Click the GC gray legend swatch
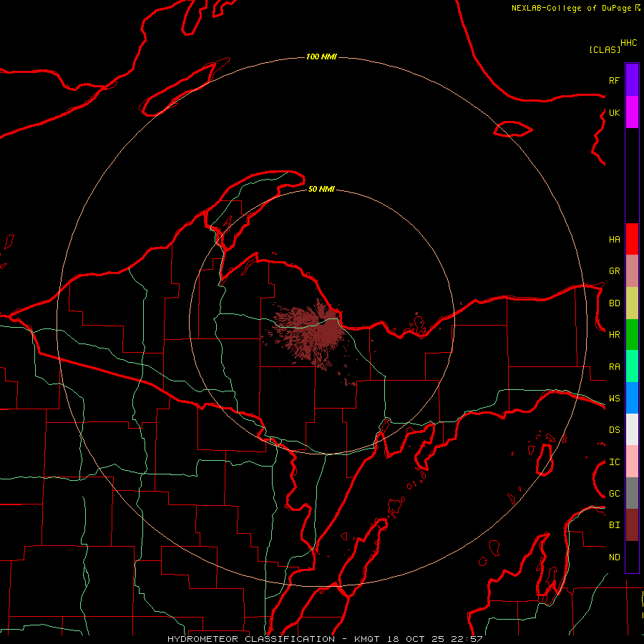The height and width of the screenshot is (644, 644). pyautogui.click(x=632, y=493)
